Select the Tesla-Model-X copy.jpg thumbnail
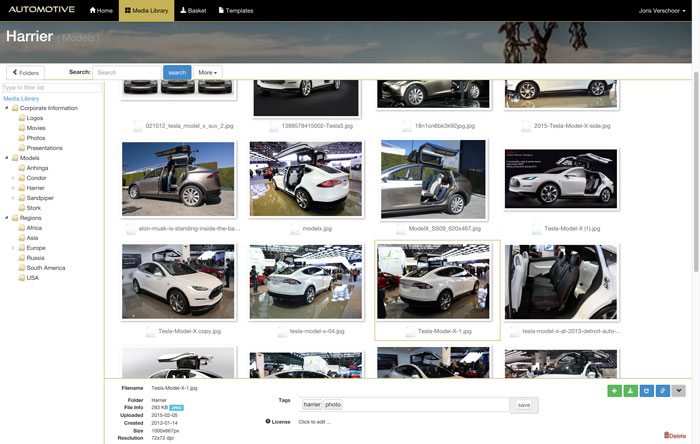 [x=178, y=282]
